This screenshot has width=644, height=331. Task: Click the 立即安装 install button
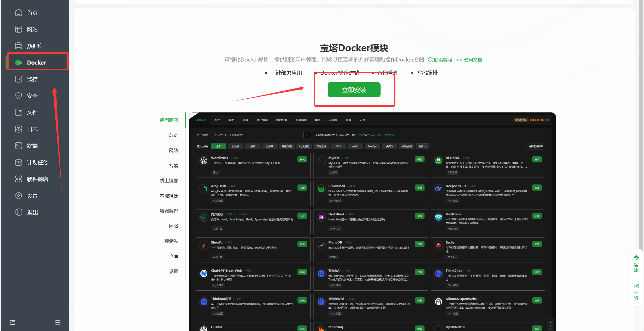(354, 89)
